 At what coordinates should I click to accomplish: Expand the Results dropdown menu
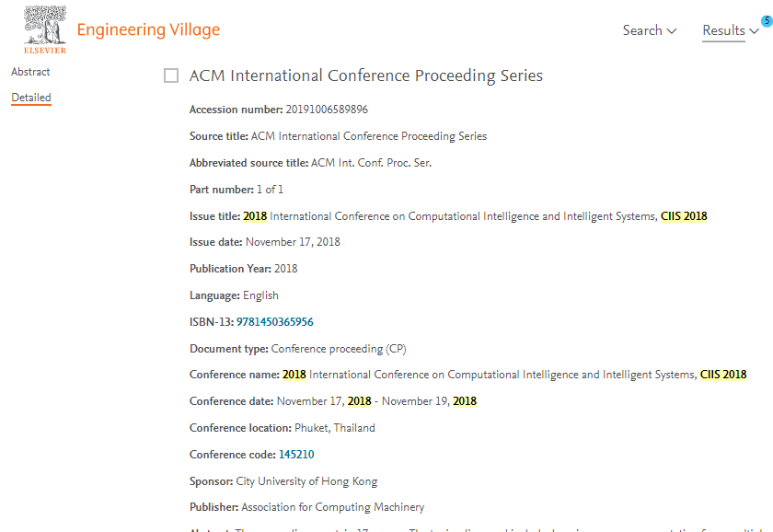[731, 30]
